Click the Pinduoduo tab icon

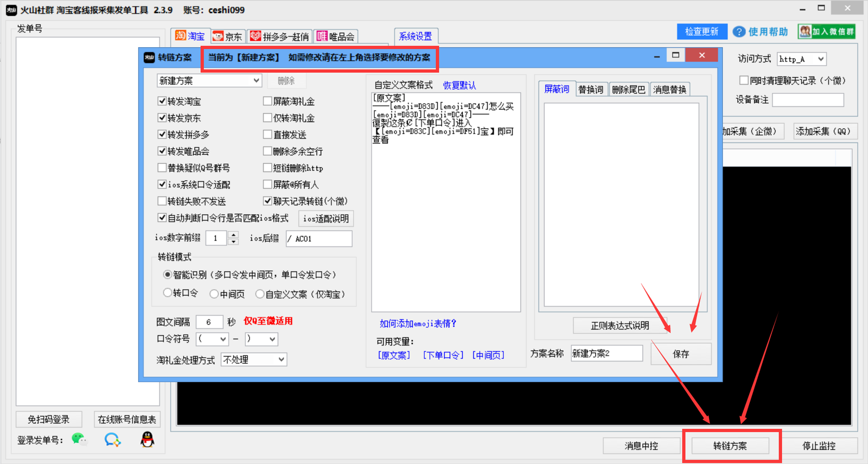pyautogui.click(x=256, y=36)
